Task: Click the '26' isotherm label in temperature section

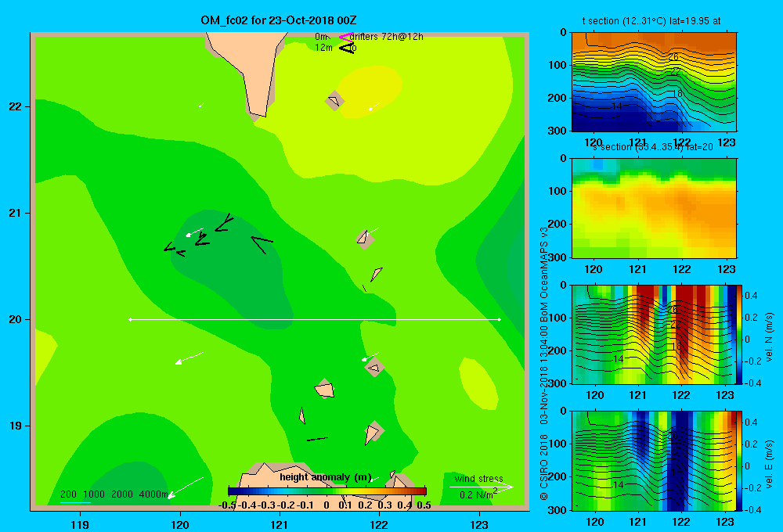Action: click(x=673, y=57)
